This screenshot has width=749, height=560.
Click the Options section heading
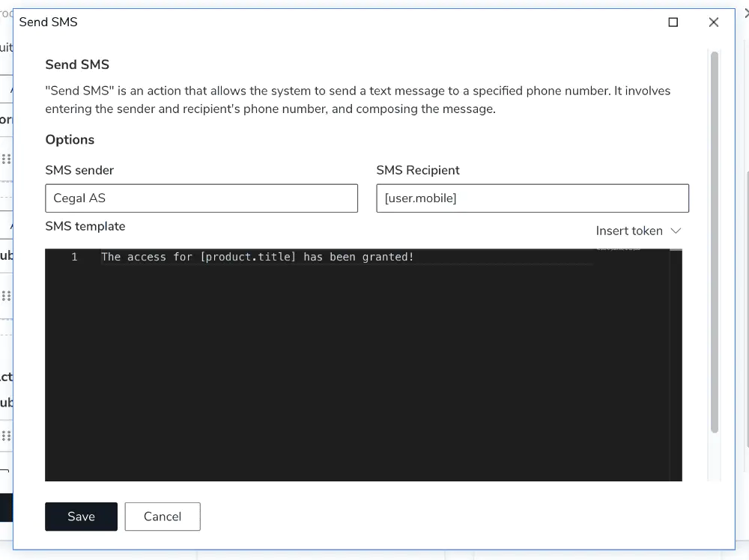tap(70, 140)
